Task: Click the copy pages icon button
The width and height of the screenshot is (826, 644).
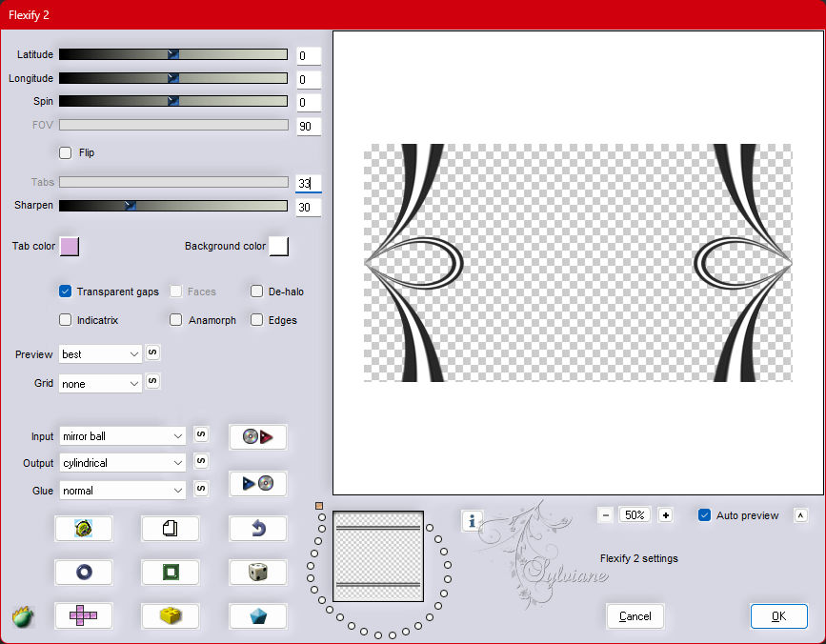Action: tap(171, 528)
